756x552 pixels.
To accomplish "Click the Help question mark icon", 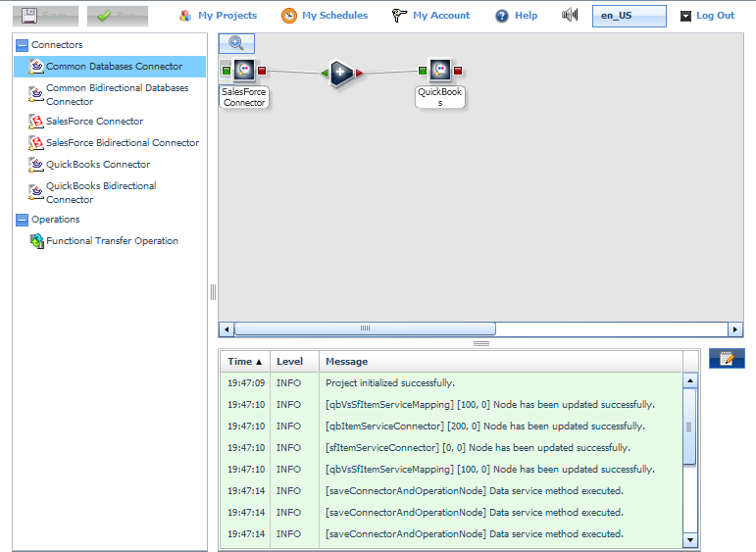I will [x=501, y=16].
